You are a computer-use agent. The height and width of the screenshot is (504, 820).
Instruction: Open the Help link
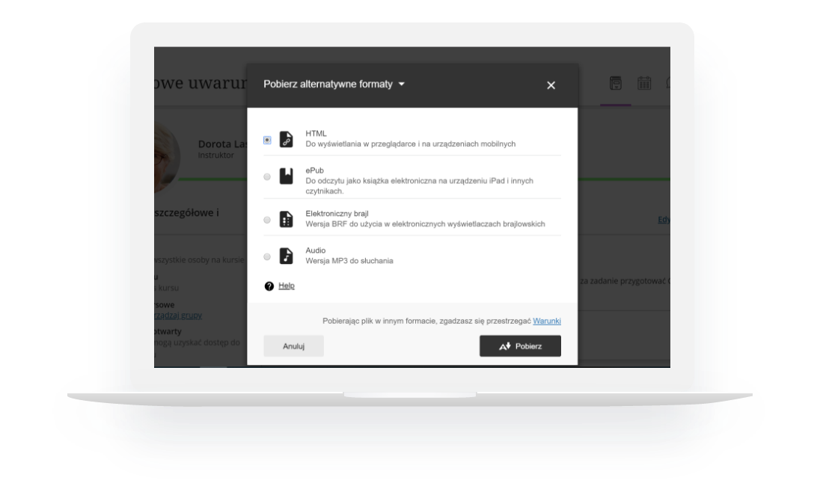(287, 286)
